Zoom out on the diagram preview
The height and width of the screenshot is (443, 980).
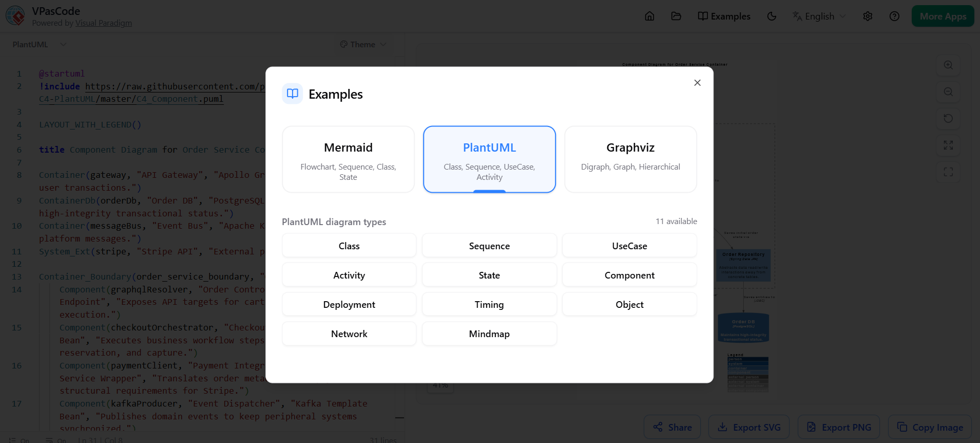click(x=948, y=92)
